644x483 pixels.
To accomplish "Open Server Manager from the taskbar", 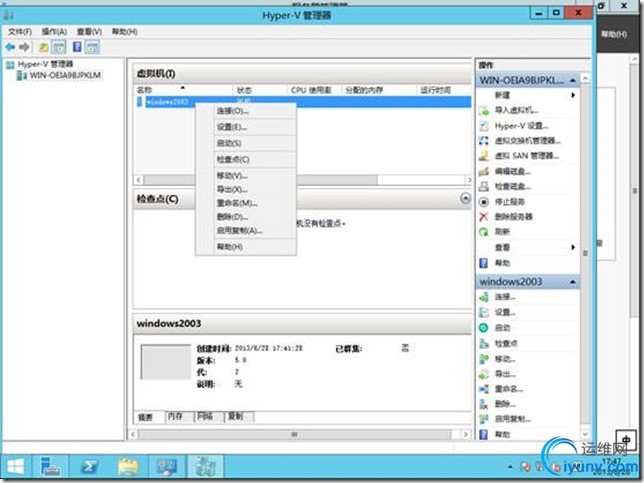I will click(51, 467).
